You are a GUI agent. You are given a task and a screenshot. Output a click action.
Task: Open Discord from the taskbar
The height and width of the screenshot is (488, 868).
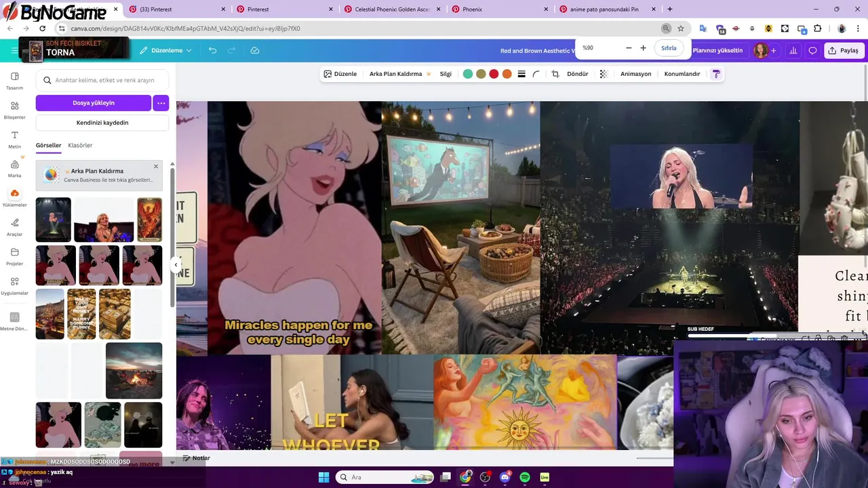click(505, 477)
